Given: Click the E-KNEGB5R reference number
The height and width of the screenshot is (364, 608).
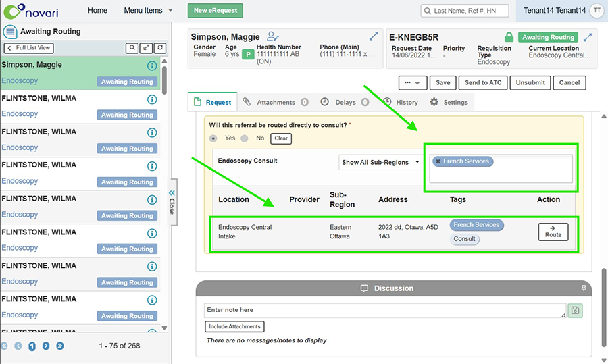Looking at the screenshot, I should (x=413, y=37).
